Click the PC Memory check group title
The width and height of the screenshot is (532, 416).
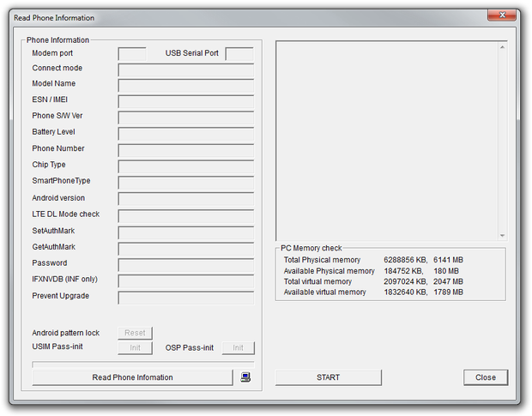[311, 248]
